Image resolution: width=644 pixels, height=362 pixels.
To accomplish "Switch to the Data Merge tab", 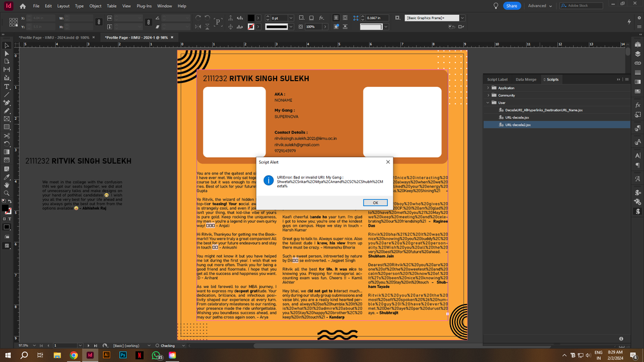I will [x=526, y=79].
